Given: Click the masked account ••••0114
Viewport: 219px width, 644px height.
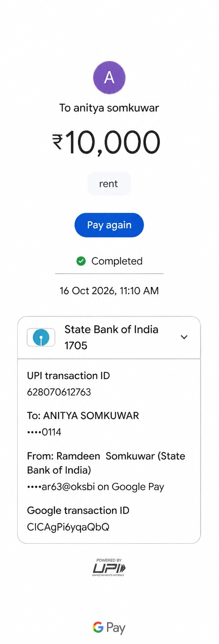Looking at the screenshot, I should coord(44,432).
